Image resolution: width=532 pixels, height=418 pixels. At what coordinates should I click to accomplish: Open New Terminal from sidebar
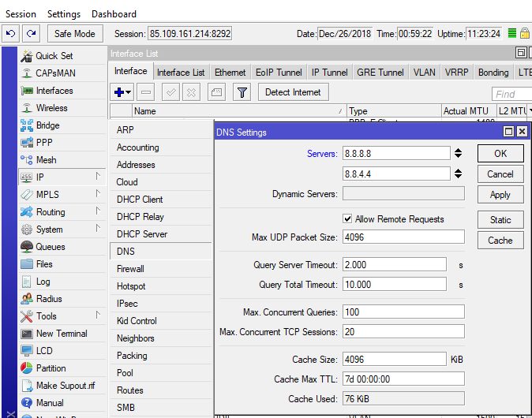coord(63,334)
